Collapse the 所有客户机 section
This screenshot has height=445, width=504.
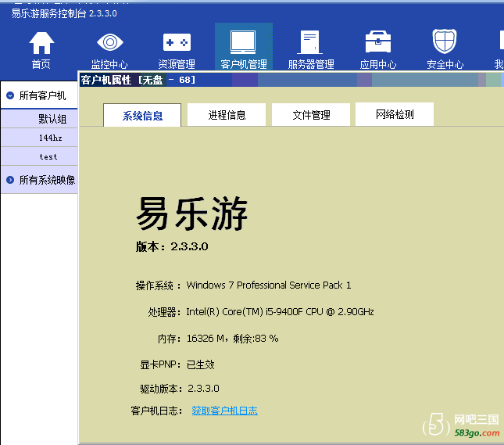click(10, 95)
